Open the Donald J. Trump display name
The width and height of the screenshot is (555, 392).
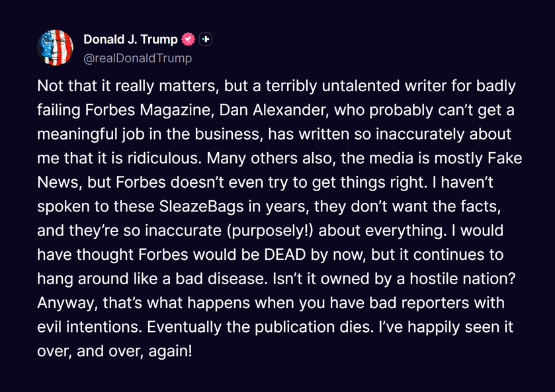130,39
